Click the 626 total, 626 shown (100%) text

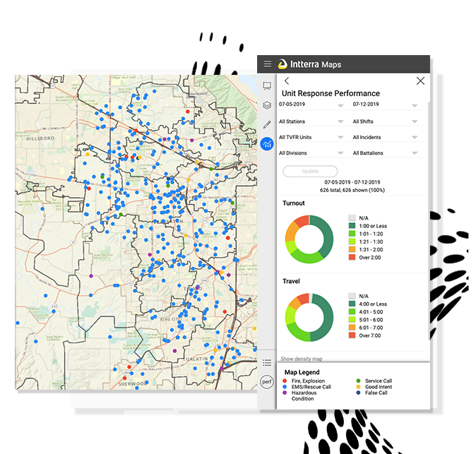352,190
